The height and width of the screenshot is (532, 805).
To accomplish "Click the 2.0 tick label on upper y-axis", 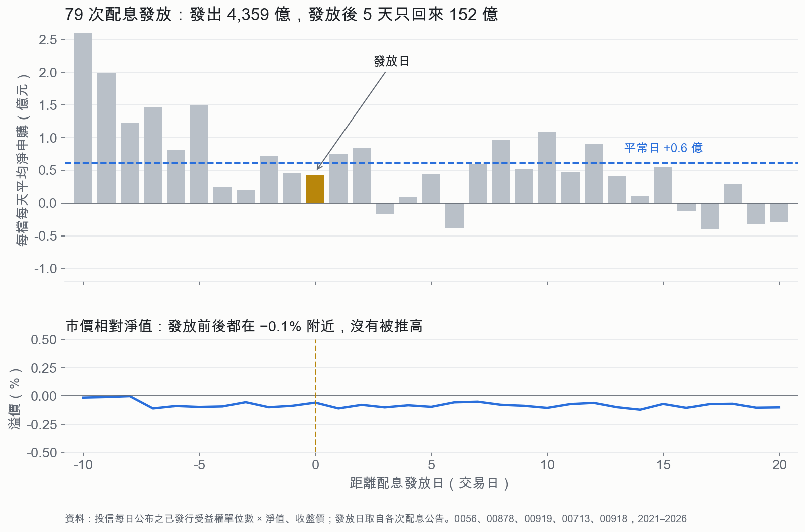I will coord(48,72).
